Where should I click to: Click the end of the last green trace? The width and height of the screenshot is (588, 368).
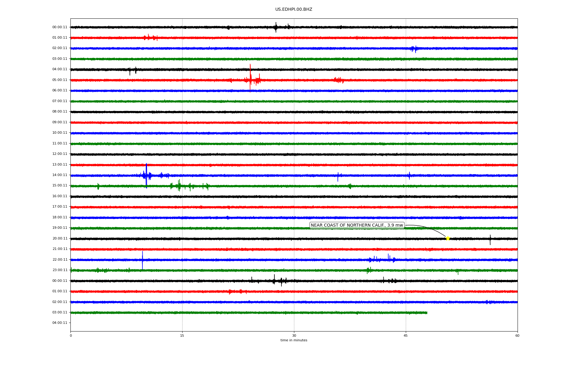pos(427,313)
